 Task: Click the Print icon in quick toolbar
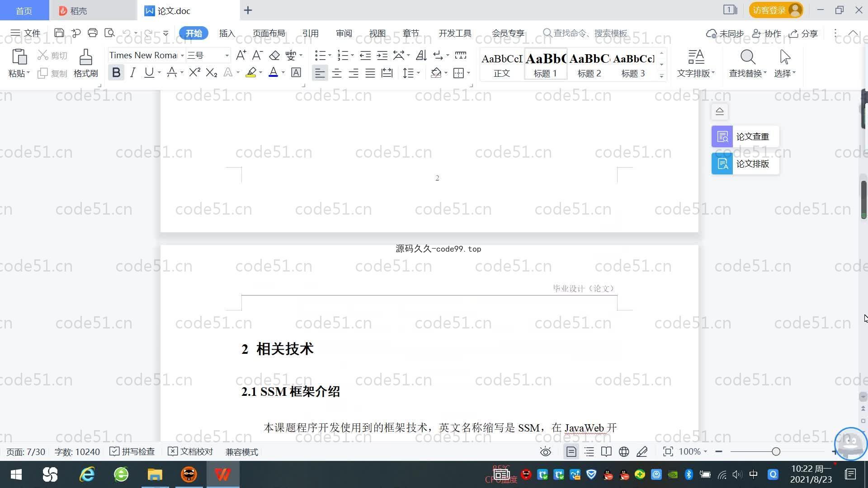(93, 33)
